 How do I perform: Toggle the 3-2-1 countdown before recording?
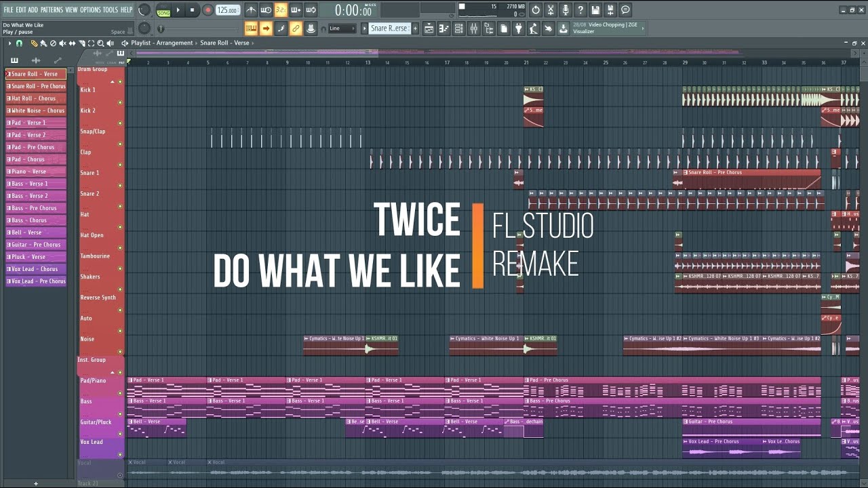point(281,10)
